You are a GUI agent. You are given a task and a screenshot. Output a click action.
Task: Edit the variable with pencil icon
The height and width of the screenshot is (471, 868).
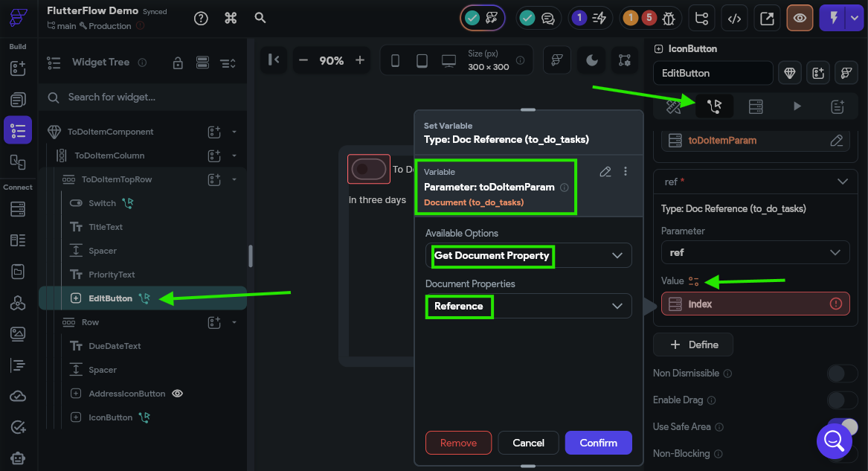605,172
